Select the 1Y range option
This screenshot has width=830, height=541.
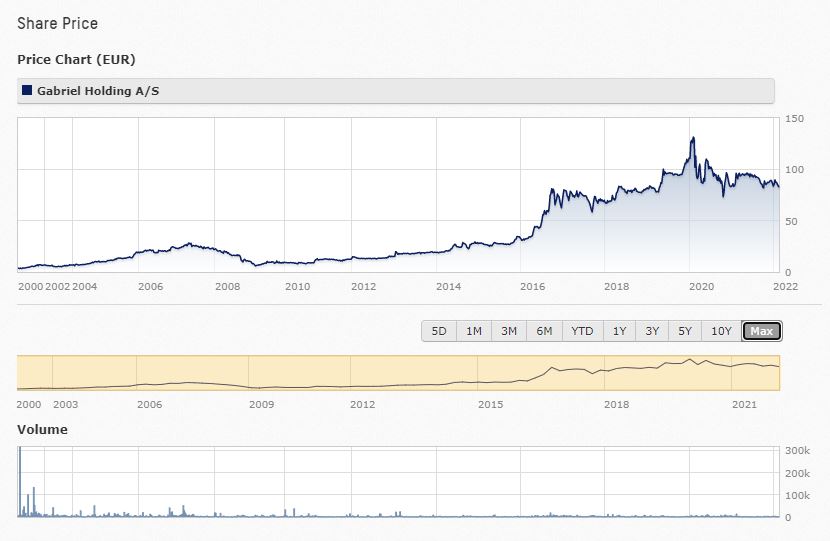click(619, 331)
